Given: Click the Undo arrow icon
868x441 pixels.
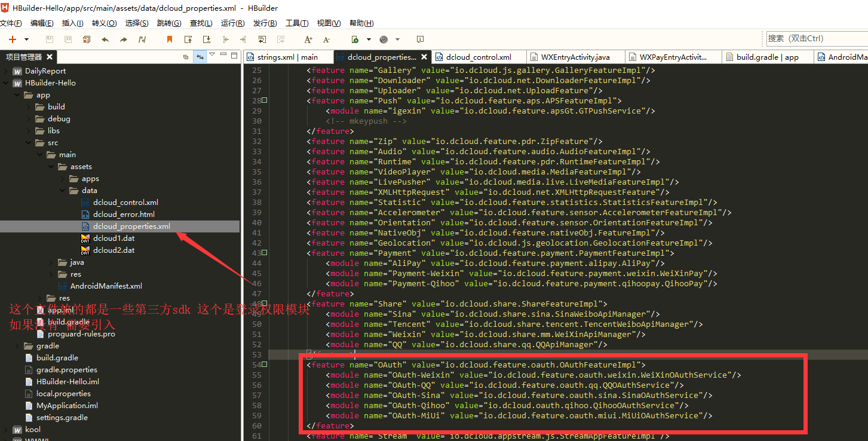Looking at the screenshot, I should coord(105,39).
